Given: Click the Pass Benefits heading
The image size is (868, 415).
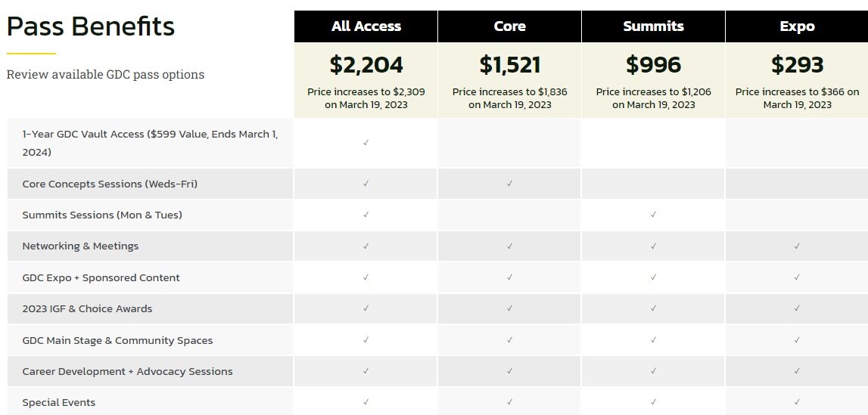Looking at the screenshot, I should (x=91, y=27).
